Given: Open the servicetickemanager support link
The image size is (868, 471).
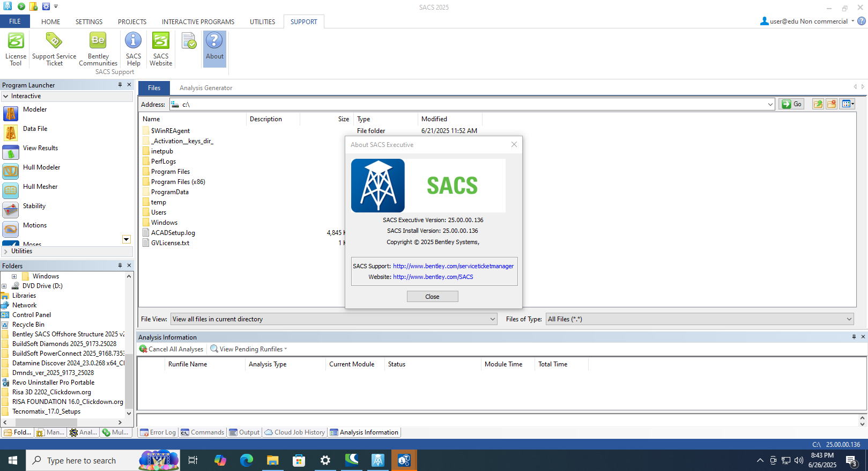Looking at the screenshot, I should 453,266.
